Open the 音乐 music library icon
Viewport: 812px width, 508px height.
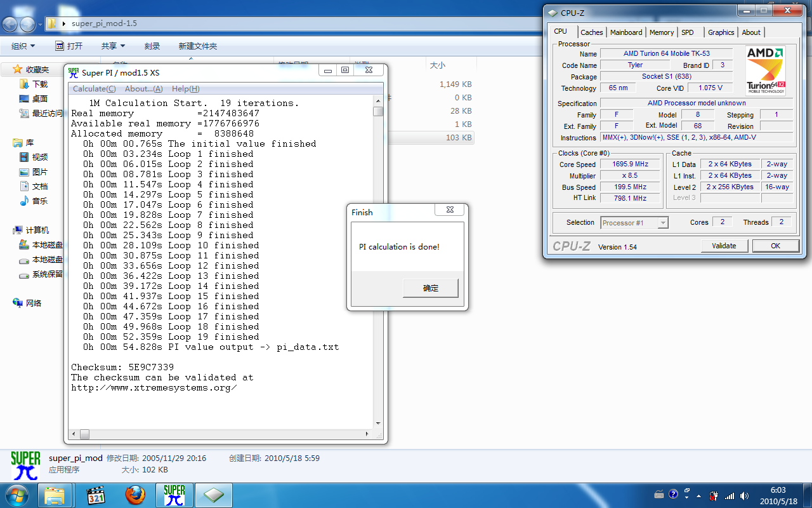click(24, 201)
